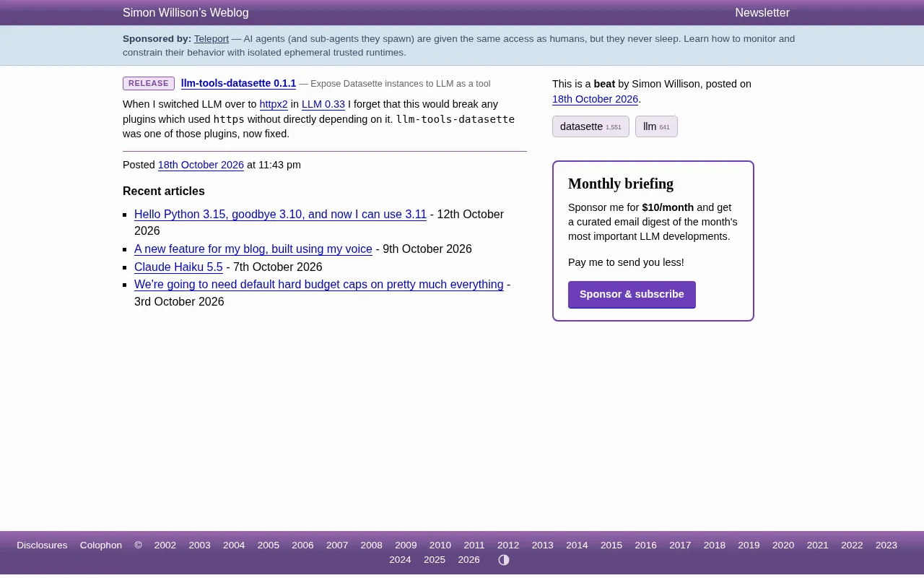Select the llm tag
924x578 pixels.
coord(656,126)
